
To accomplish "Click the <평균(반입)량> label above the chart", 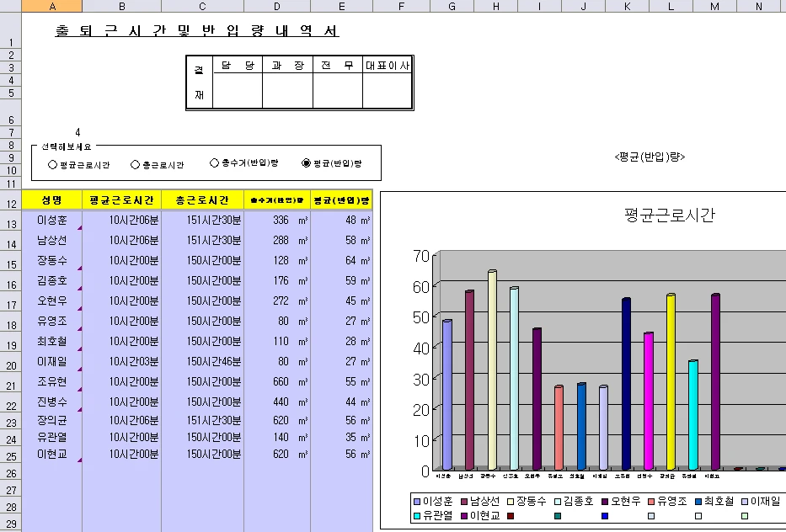I will coord(650,157).
